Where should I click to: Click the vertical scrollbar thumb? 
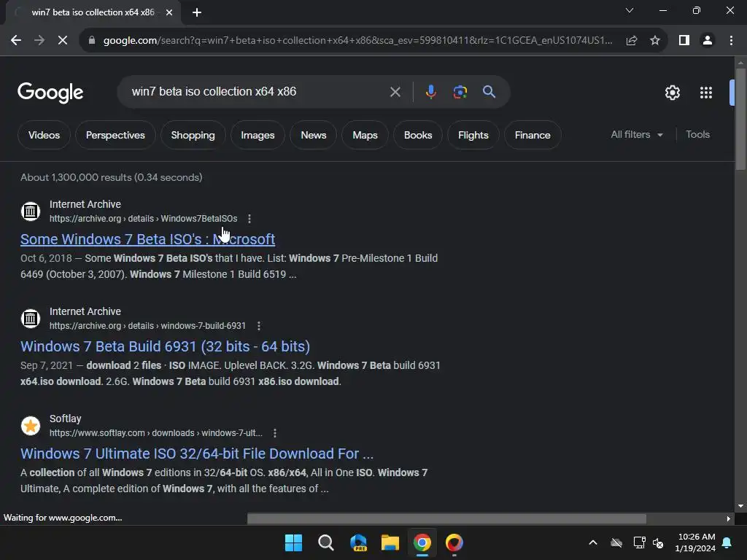[x=740, y=119]
